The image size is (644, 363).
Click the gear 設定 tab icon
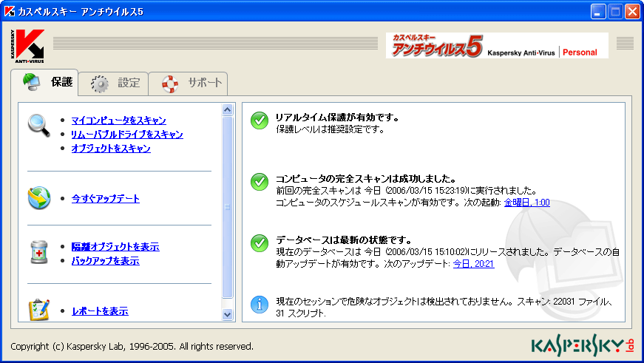[99, 84]
